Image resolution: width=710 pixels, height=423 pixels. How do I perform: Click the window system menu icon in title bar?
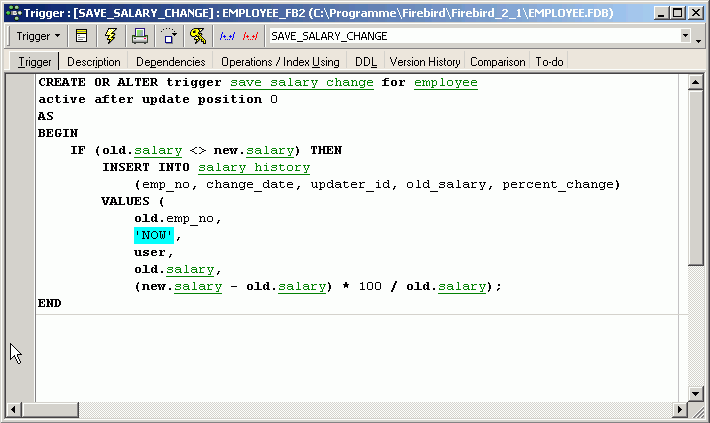14,13
